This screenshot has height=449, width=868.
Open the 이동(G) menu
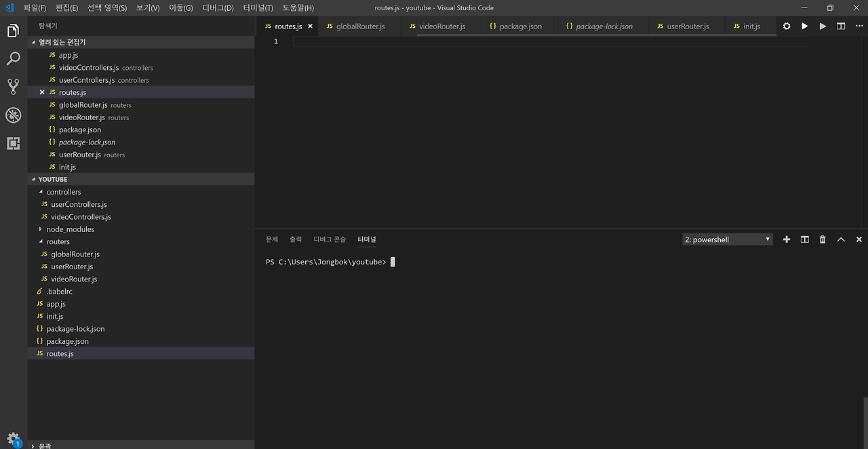click(x=181, y=8)
